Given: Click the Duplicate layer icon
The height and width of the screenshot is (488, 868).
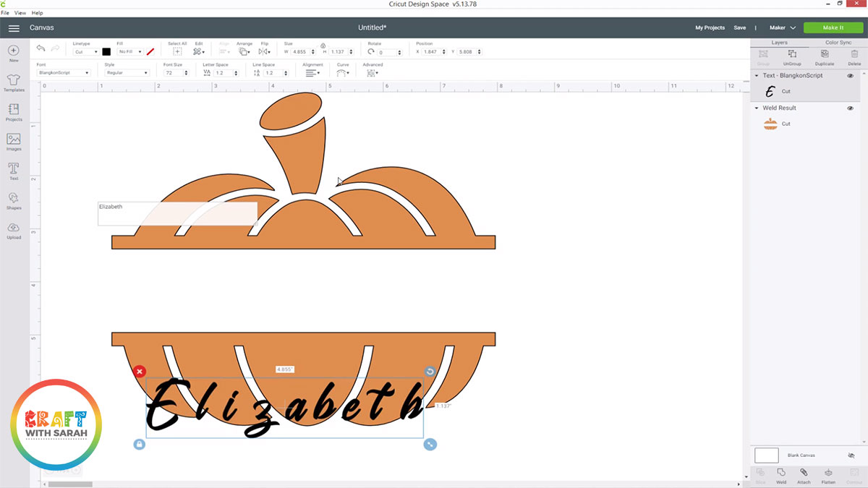Looking at the screenshot, I should (x=824, y=56).
